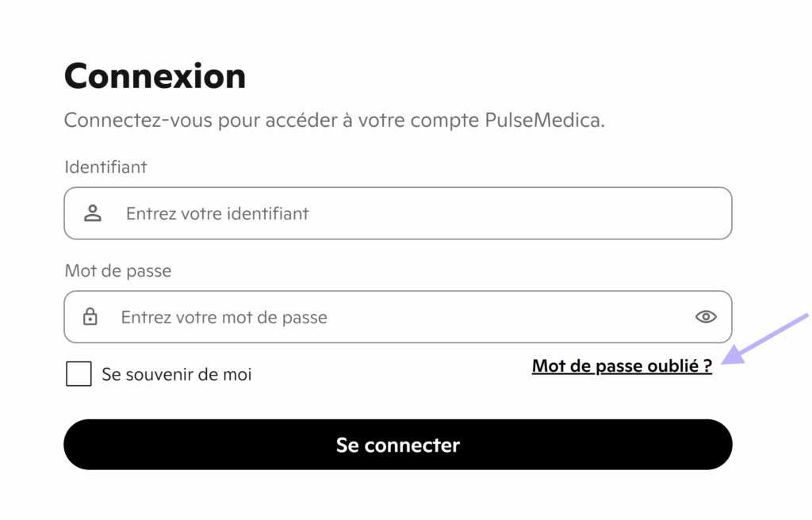This screenshot has width=812, height=520.
Task: Click the "Connexion" page heading
Action: pyautogui.click(x=155, y=76)
